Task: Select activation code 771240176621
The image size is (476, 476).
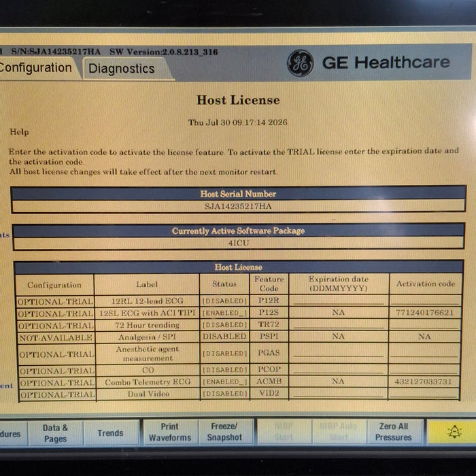Action: (x=424, y=312)
